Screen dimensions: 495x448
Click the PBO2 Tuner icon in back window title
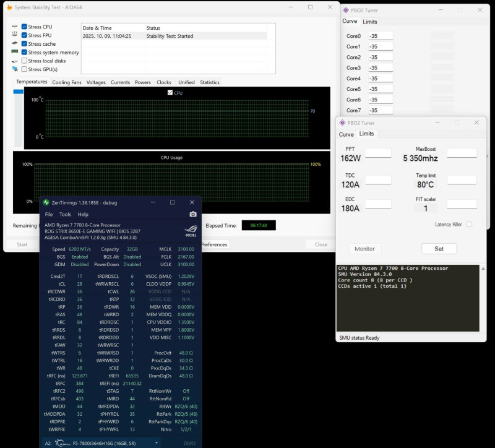tap(346, 10)
